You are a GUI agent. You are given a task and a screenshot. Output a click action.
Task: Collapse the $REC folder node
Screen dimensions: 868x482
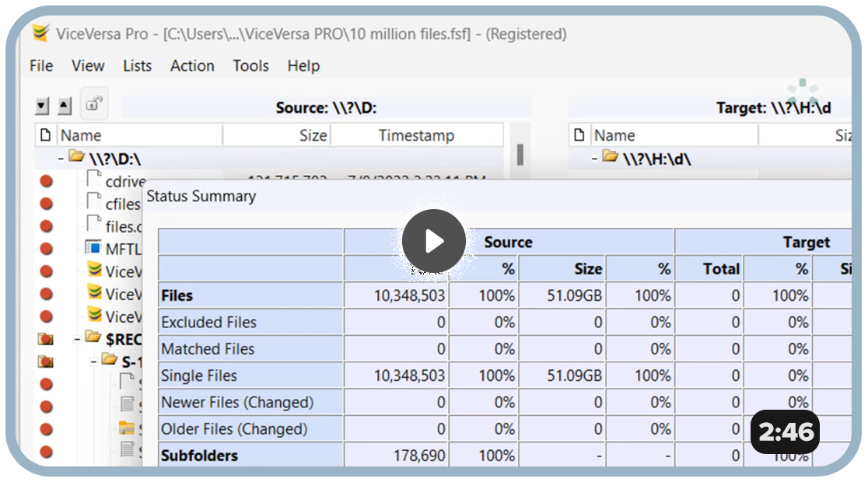coord(78,339)
